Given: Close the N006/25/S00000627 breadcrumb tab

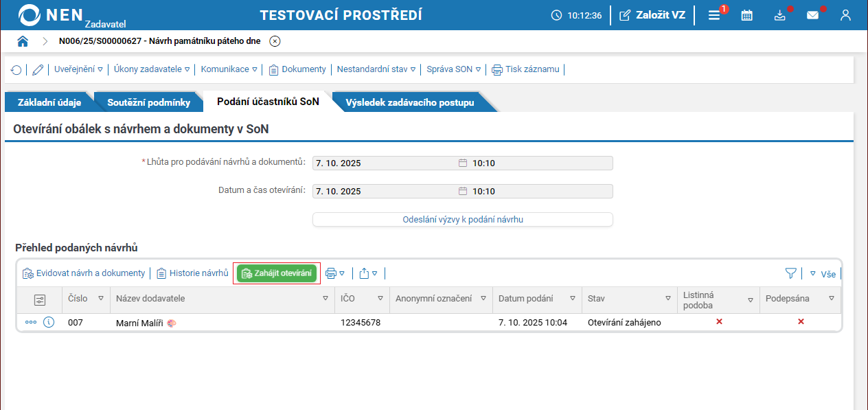Looking at the screenshot, I should 275,41.
